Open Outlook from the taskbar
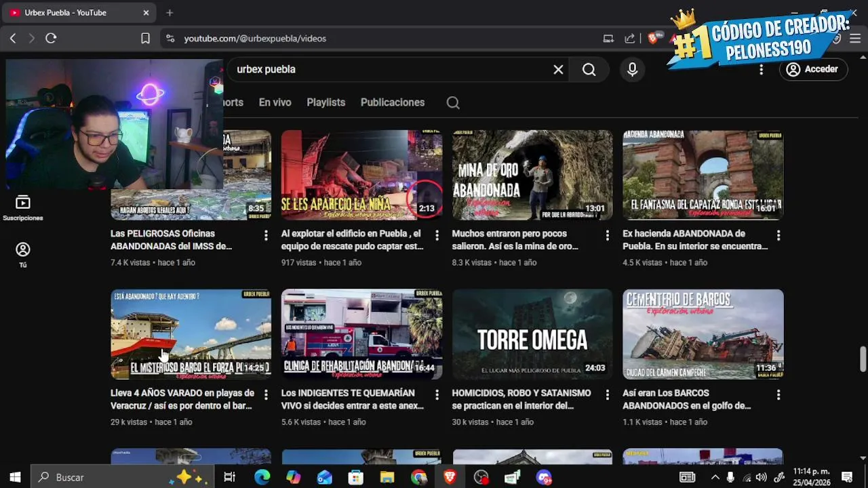This screenshot has height=488, width=868. pos(324,477)
